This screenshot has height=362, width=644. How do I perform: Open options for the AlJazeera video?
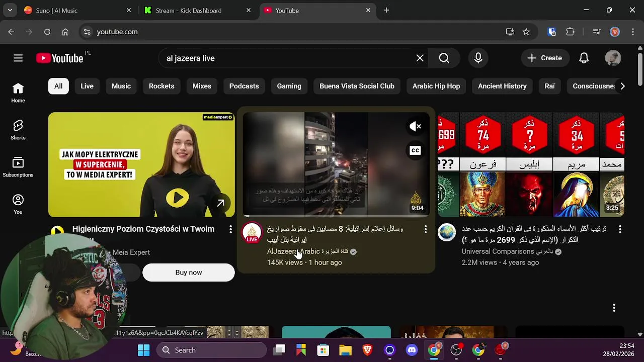pyautogui.click(x=425, y=229)
